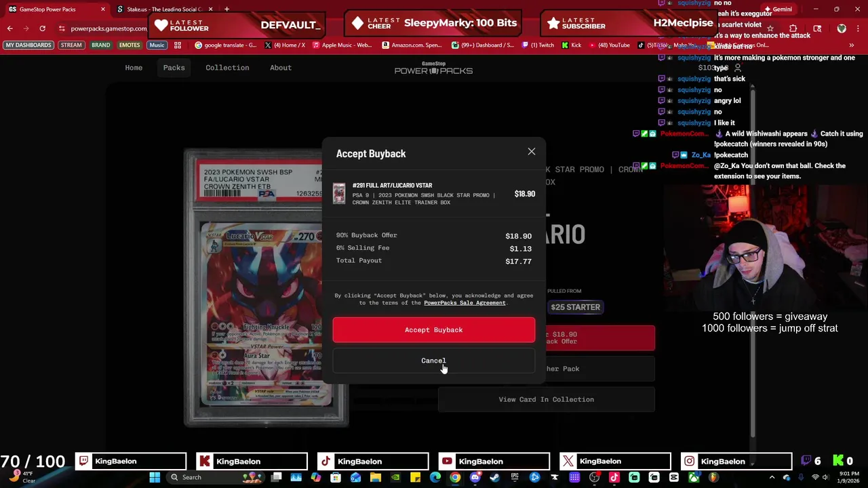Switch to the Stake.us browser tab
Image resolution: width=868 pixels, height=488 pixels.
164,9
